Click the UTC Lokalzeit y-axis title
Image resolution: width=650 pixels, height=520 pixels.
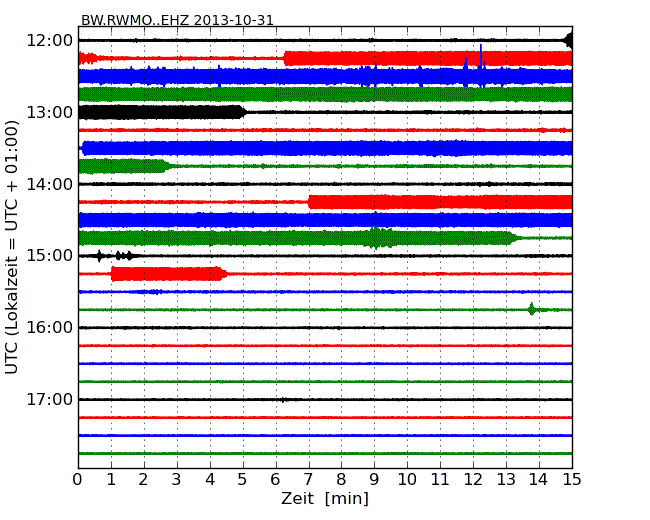point(12,247)
